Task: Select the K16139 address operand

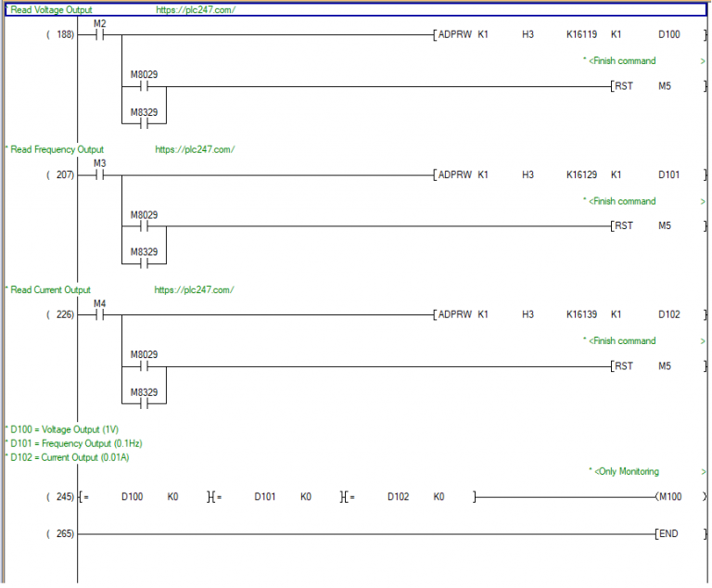Action: point(581,314)
